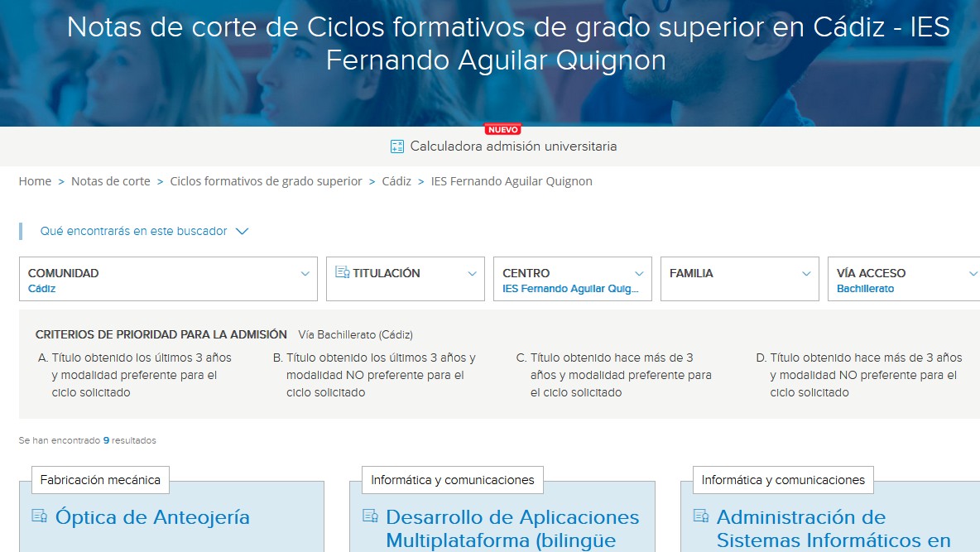Click chevron next to Qué encontrarás en este buscador
Image resolution: width=980 pixels, height=552 pixels.
[x=243, y=231]
